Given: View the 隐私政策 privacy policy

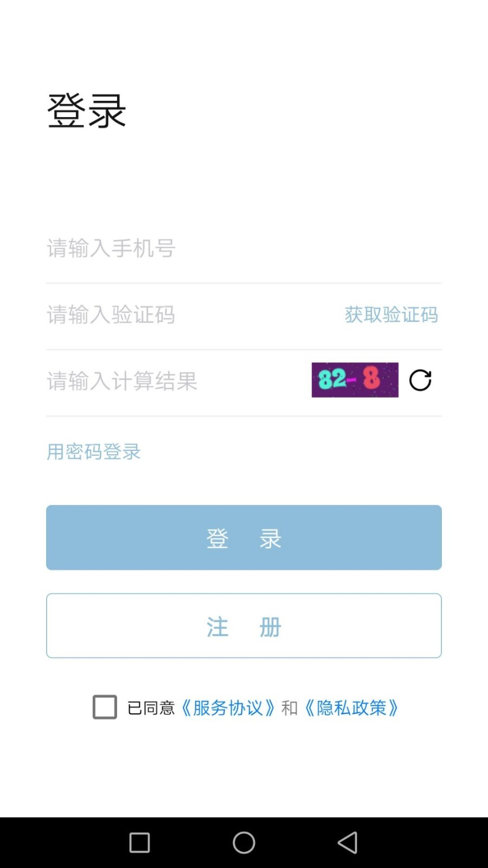Looking at the screenshot, I should coord(351,707).
